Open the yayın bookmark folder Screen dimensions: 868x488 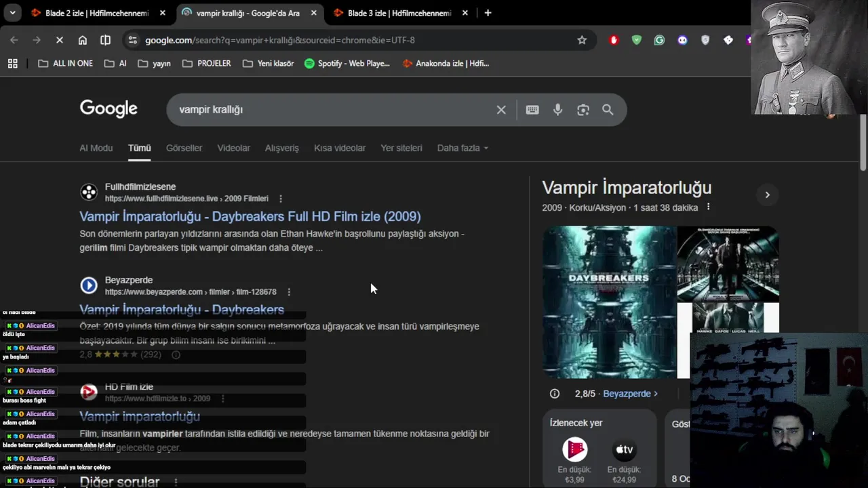tap(154, 63)
